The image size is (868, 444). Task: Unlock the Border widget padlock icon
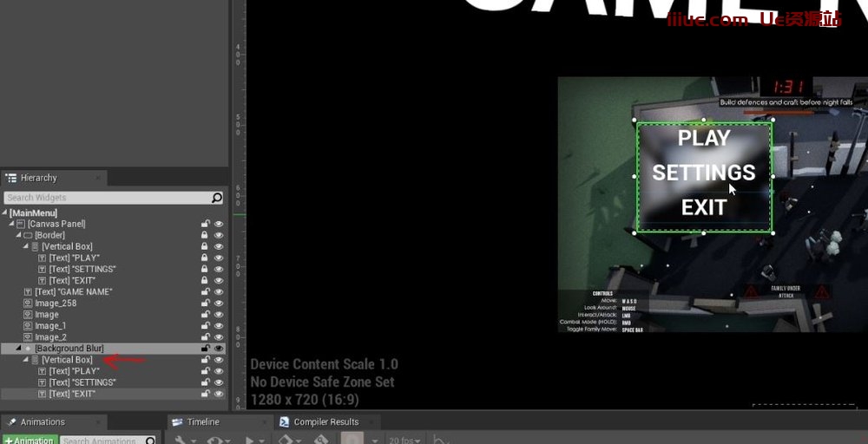point(205,235)
